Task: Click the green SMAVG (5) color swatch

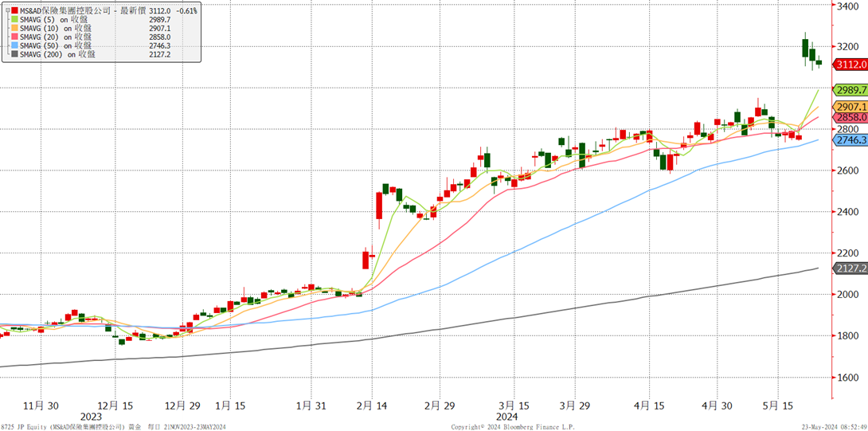Action: (14, 19)
